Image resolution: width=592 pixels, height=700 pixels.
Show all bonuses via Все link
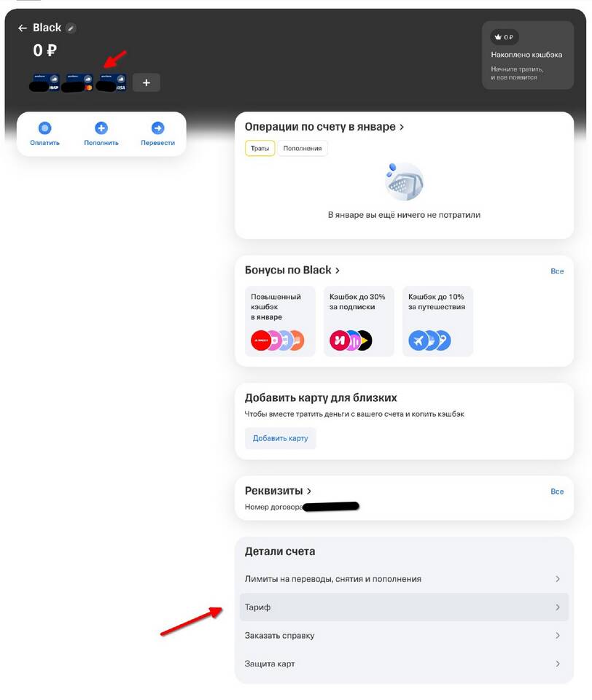click(x=557, y=271)
